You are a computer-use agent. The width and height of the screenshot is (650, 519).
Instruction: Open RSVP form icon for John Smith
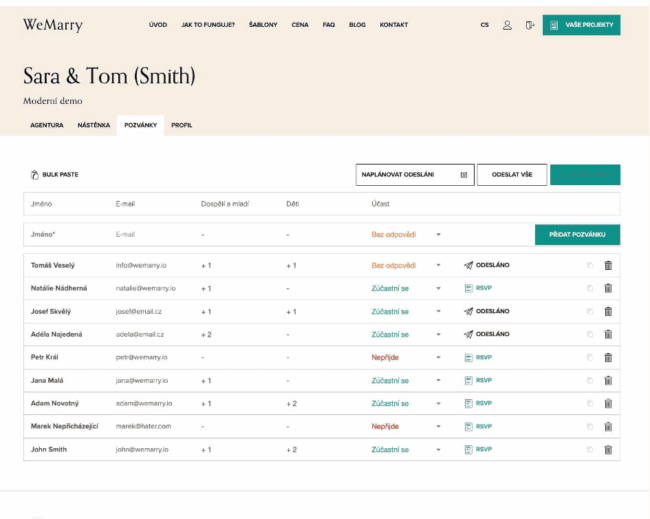[x=468, y=449]
